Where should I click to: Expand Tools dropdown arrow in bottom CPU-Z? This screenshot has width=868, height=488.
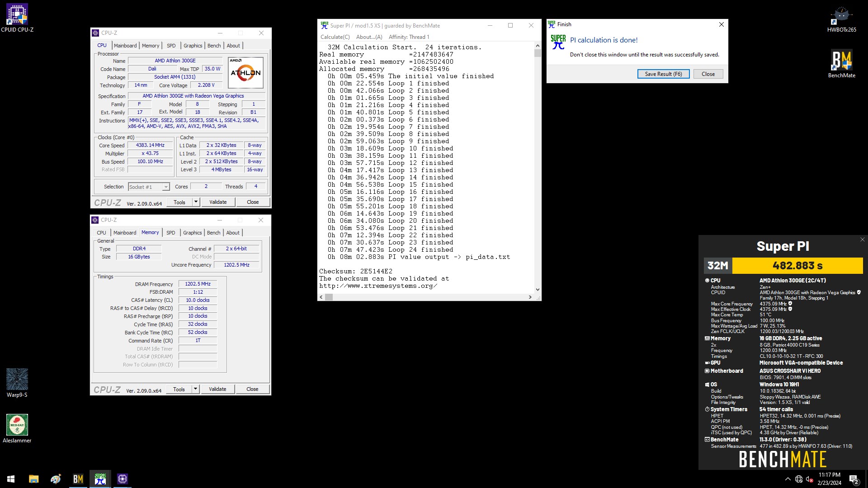[195, 389]
